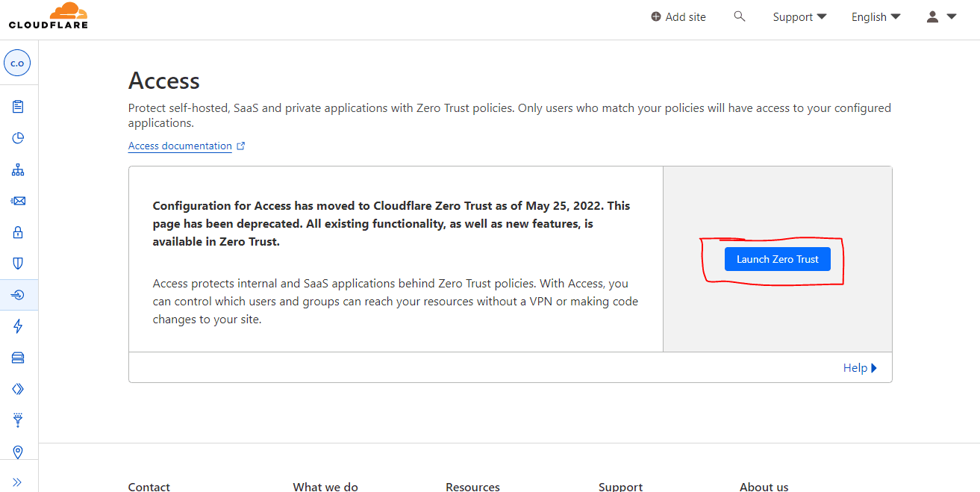Open SSL/TLS padlock icon
Screen dimensions: 980x492
18,232
